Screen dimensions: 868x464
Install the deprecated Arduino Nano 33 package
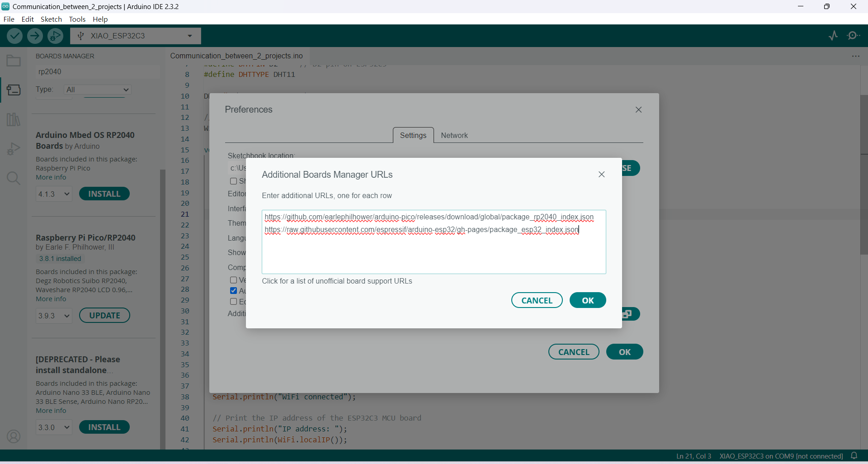pos(104,427)
